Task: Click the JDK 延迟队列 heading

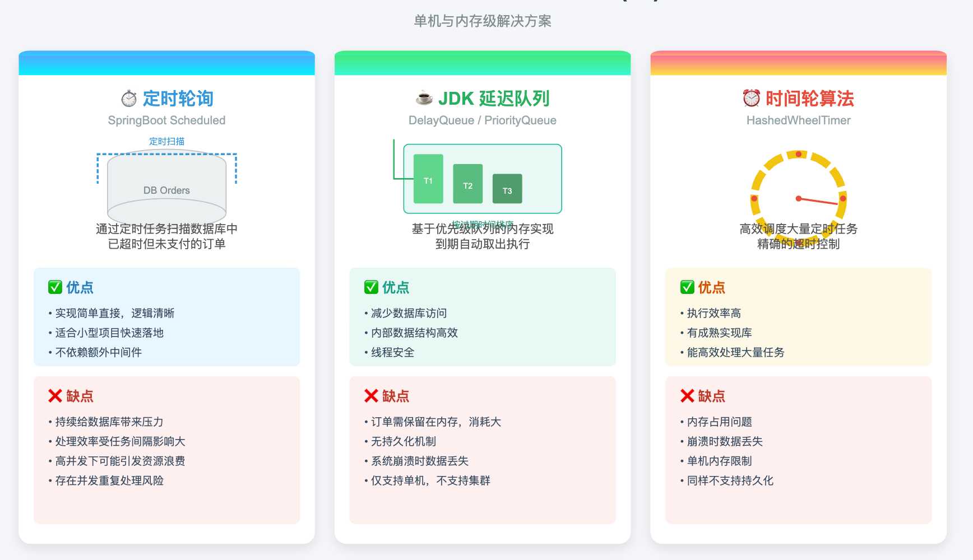Action: [493, 99]
